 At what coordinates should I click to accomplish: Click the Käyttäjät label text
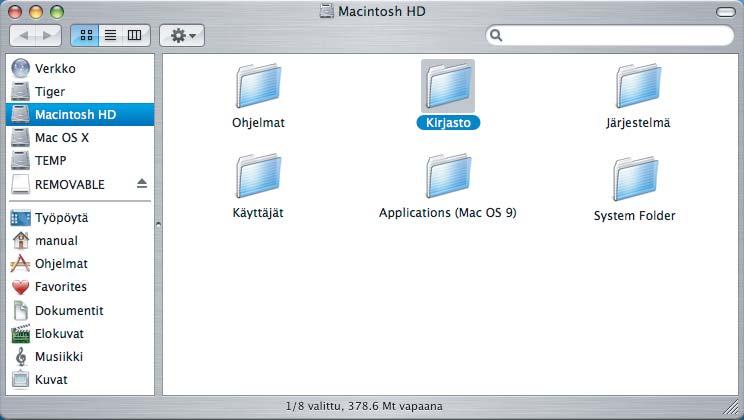click(258, 213)
